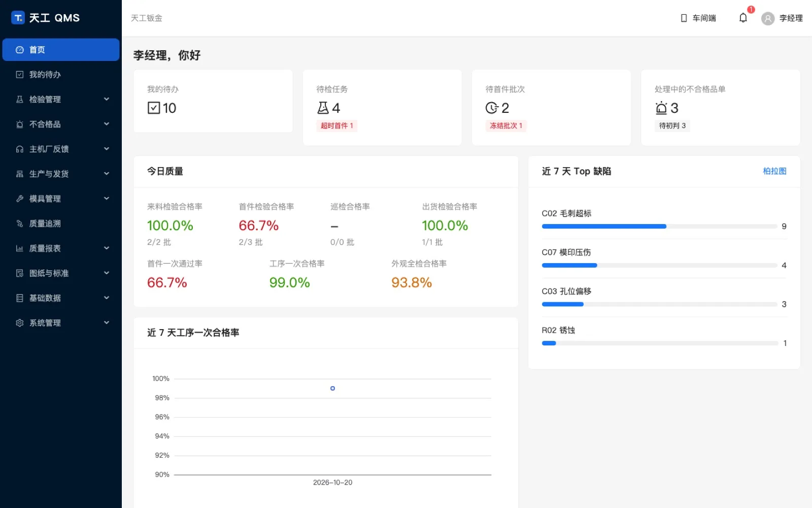Click the 模具管理 wrench icon
Image resolution: width=812 pixels, height=508 pixels.
tap(20, 199)
